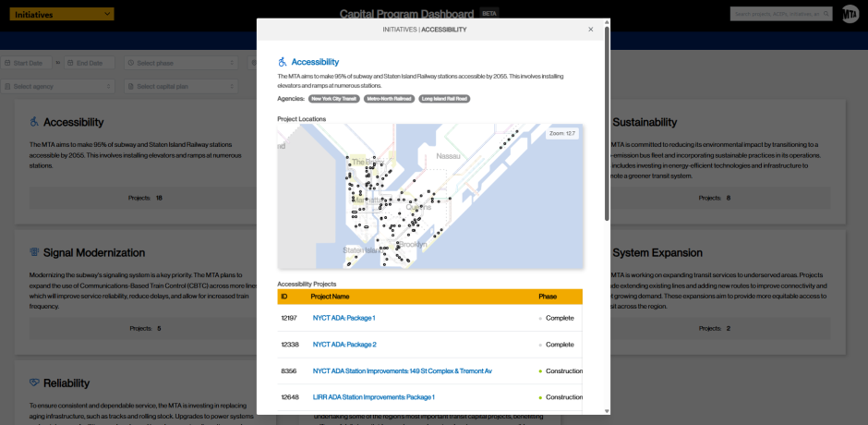Image resolution: width=868 pixels, height=425 pixels.
Task: Open the Accessibility card in background
Action: click(x=136, y=162)
